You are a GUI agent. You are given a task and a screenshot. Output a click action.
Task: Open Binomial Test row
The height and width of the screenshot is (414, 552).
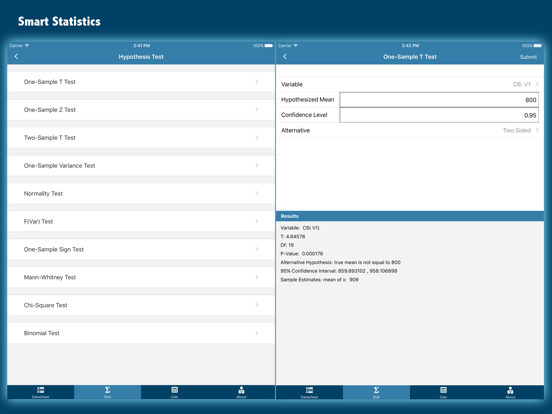click(x=141, y=333)
